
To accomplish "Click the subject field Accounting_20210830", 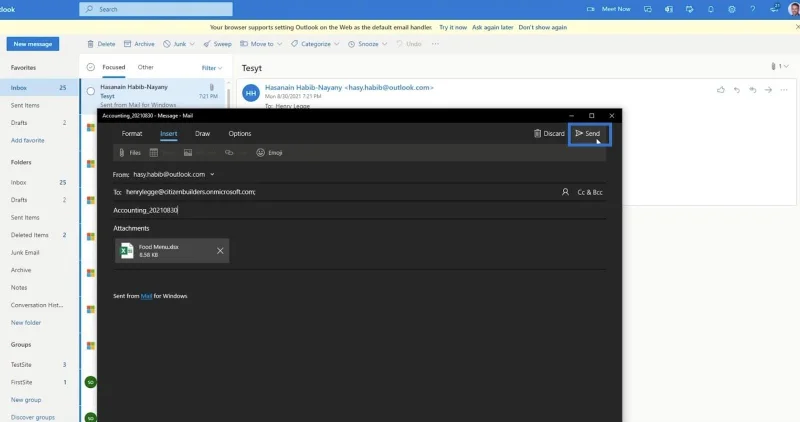I will tap(359, 210).
